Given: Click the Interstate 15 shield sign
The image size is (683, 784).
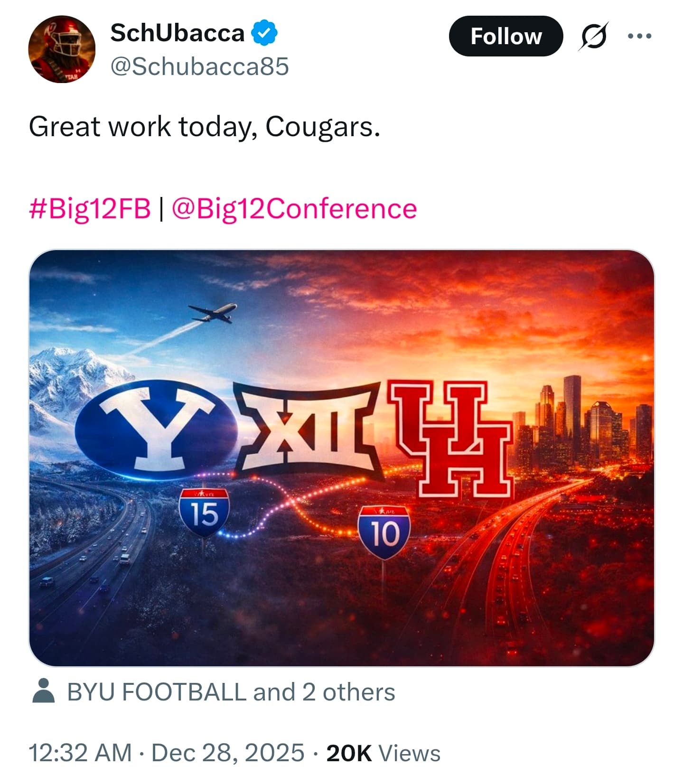Looking at the screenshot, I should (x=205, y=513).
